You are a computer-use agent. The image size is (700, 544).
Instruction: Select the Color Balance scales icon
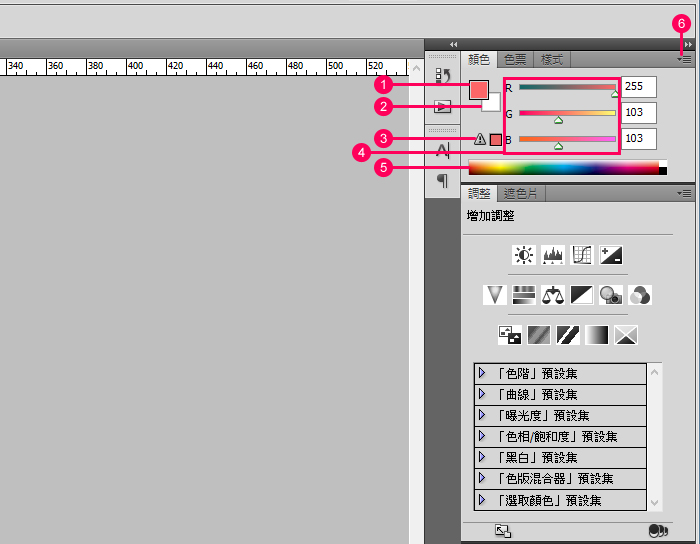[554, 295]
